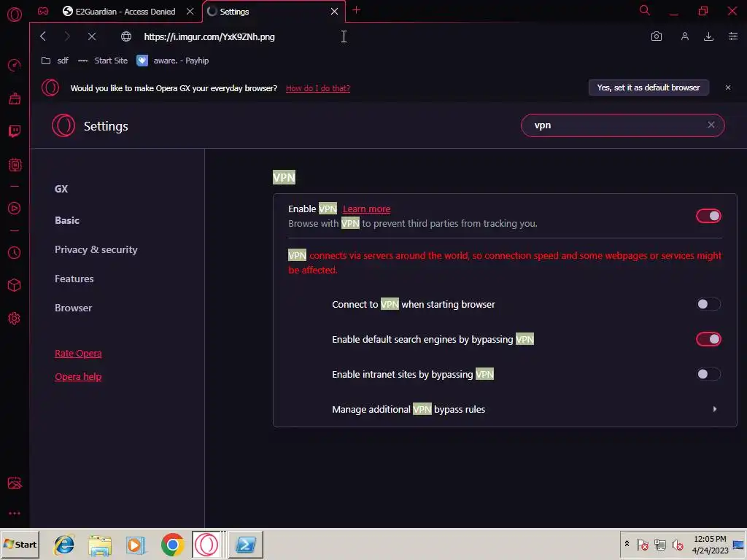Click Yes, set it as default browser
747x560 pixels.
pos(649,87)
